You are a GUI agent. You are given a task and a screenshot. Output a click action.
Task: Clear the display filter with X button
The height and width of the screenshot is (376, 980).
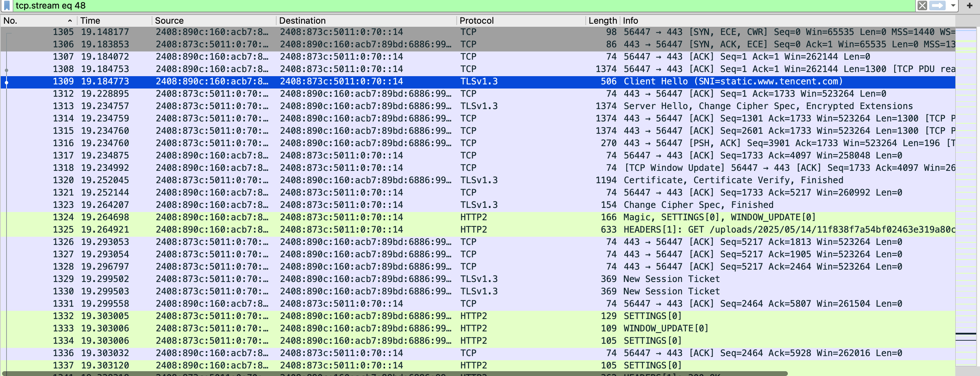[x=922, y=6]
